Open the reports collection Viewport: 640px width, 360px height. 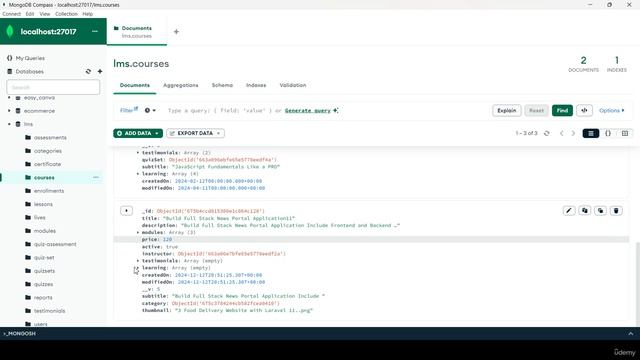point(43,298)
